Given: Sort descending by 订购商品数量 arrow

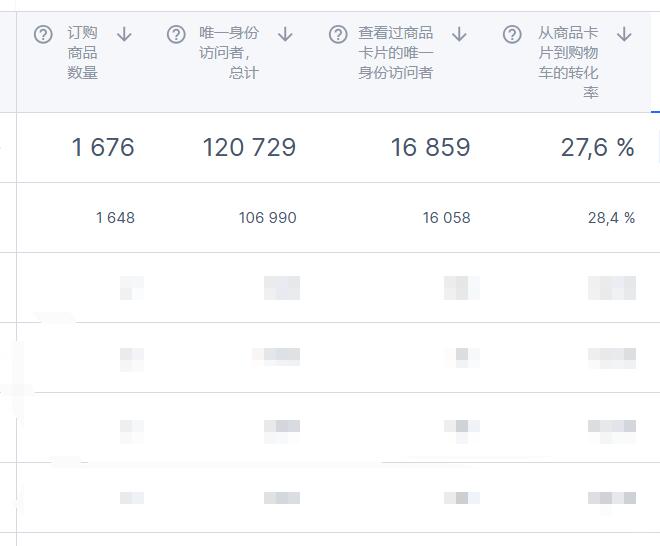Looking at the screenshot, I should pos(125,34).
